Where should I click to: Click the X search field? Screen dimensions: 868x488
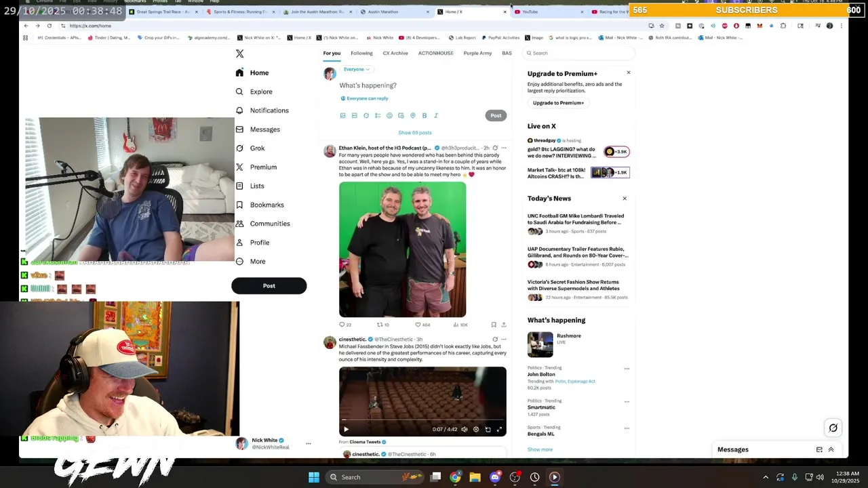[580, 53]
